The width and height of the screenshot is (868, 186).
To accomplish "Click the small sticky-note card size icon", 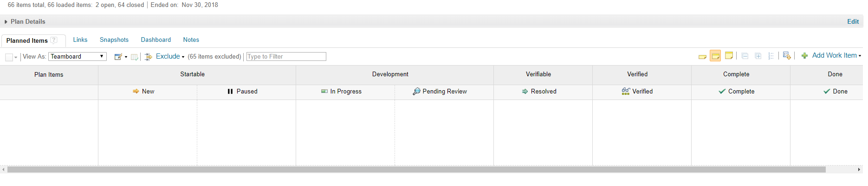I will pos(702,56).
